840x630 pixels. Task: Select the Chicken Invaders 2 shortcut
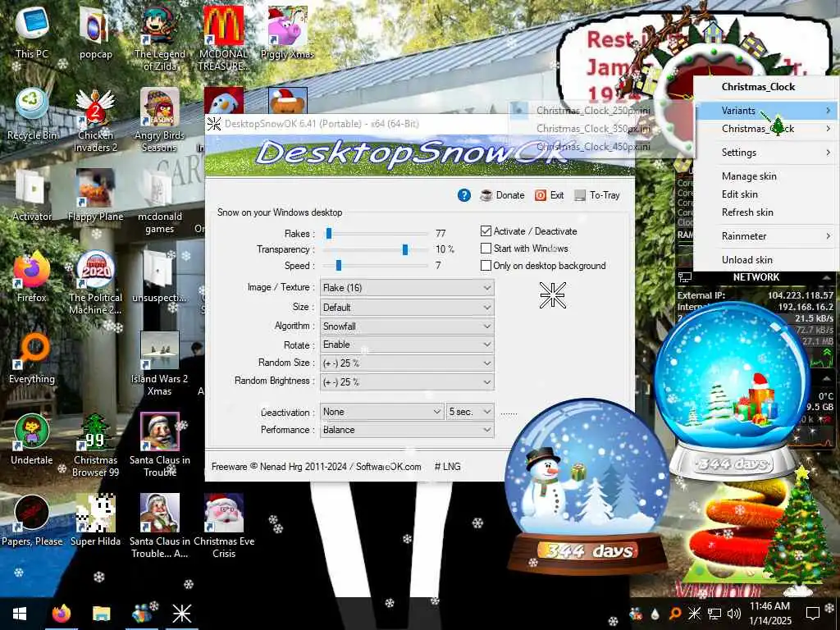point(95,120)
